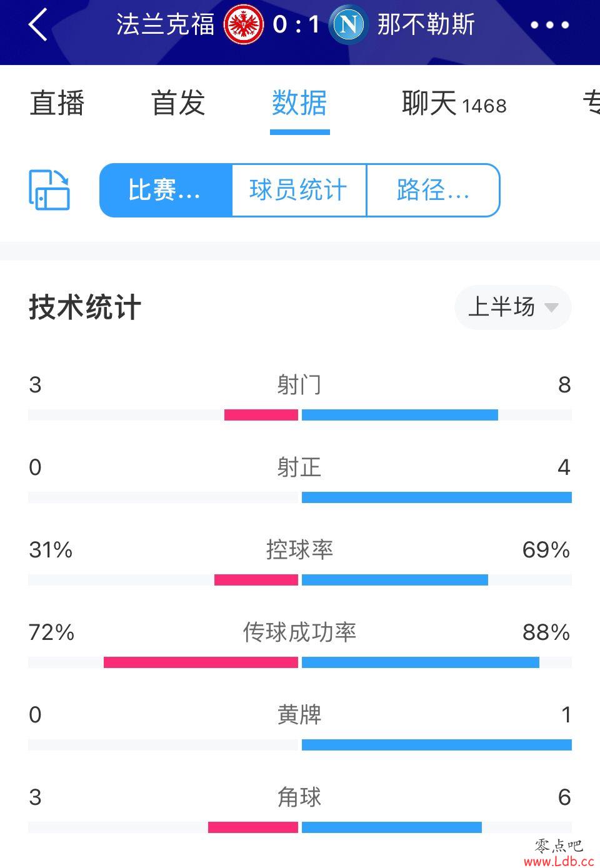Image resolution: width=600 pixels, height=868 pixels.
Task: Open the 上半场 period dropdown
Action: click(513, 307)
